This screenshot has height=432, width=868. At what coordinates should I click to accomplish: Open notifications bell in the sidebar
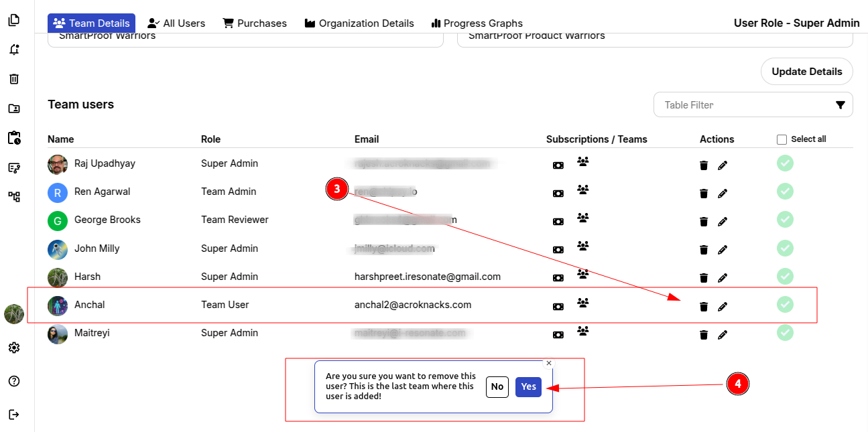point(14,50)
